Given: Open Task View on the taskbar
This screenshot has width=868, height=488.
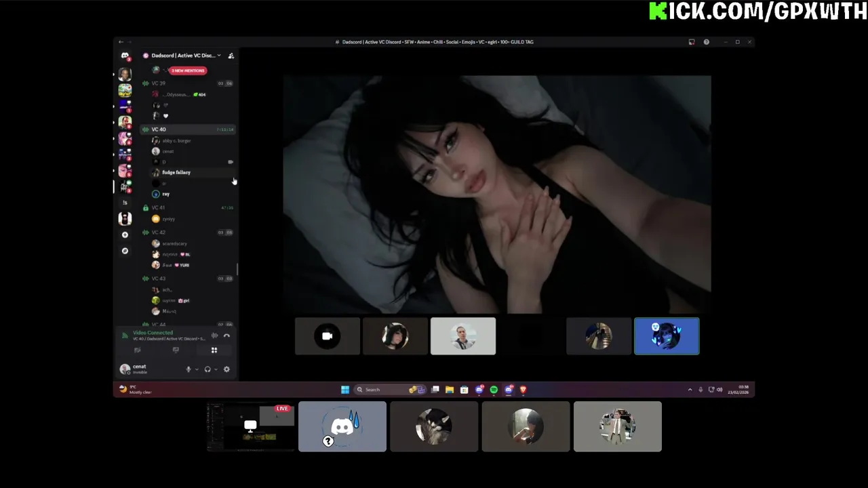Looking at the screenshot, I should (x=435, y=390).
